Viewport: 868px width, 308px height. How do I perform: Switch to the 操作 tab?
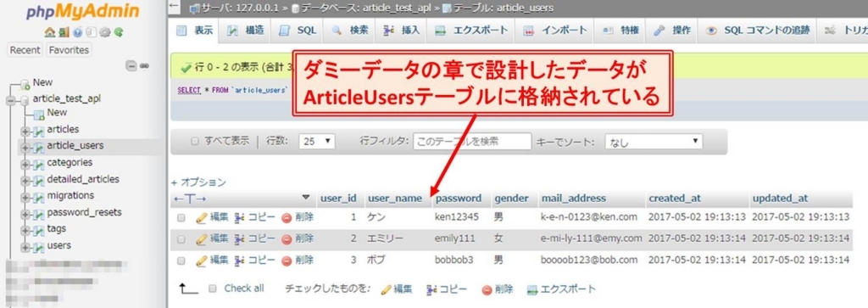(x=672, y=31)
